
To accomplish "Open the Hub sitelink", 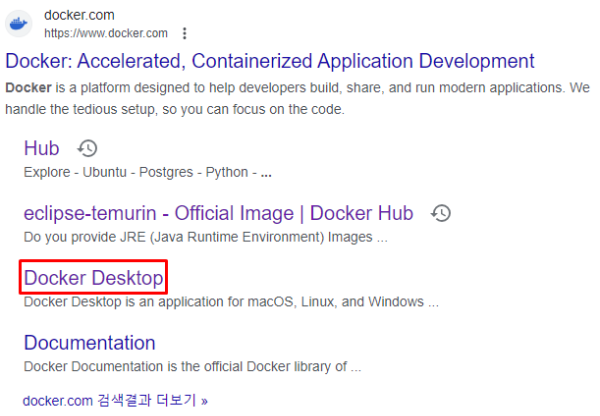I will tap(41, 148).
